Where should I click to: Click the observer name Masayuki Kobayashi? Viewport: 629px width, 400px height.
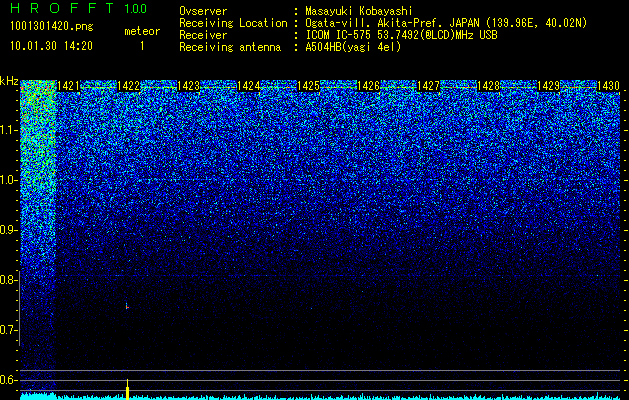click(359, 11)
